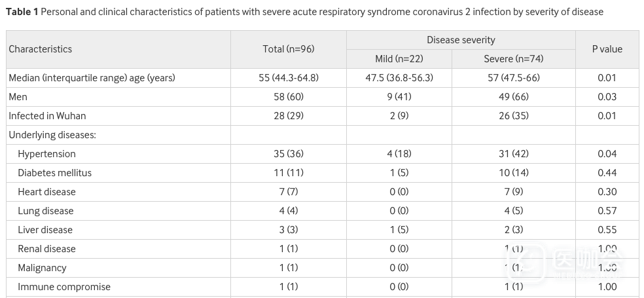Select the "P value" column header
The width and height of the screenshot is (644, 298).
[607, 49]
